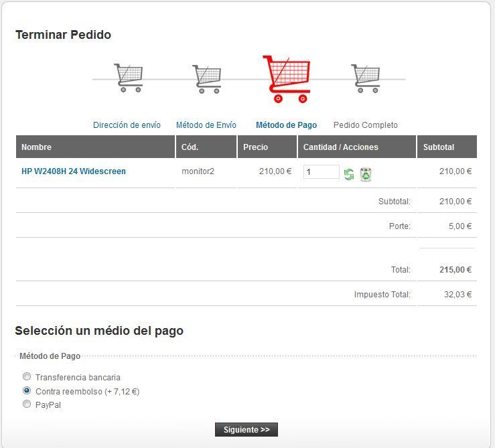The image size is (495, 448).
Task: Click the last gray cart step icon
Action: click(366, 78)
